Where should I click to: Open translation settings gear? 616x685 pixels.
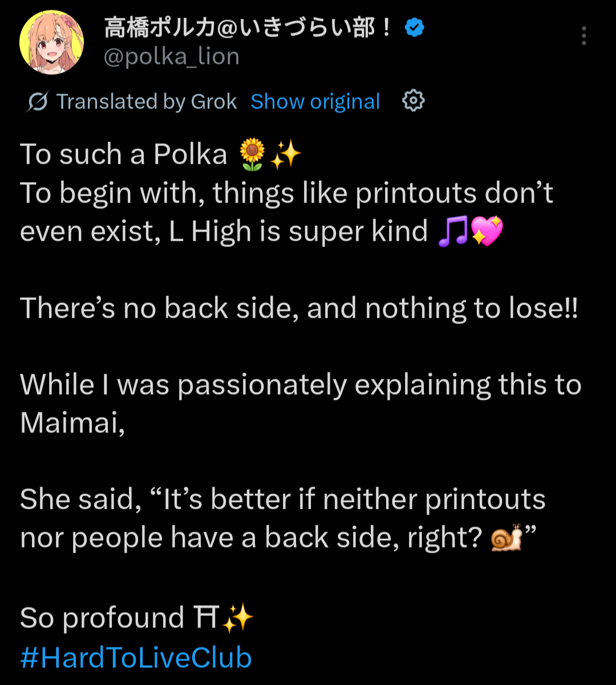(414, 102)
